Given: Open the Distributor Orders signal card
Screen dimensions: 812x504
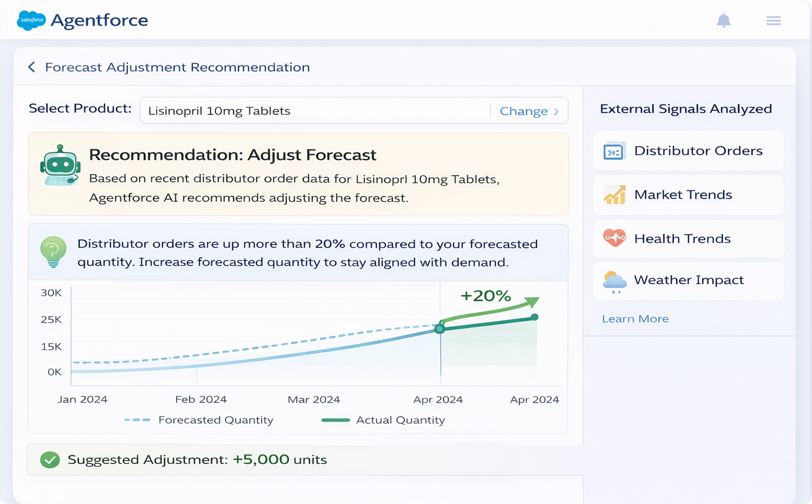Looking at the screenshot, I should 688,150.
